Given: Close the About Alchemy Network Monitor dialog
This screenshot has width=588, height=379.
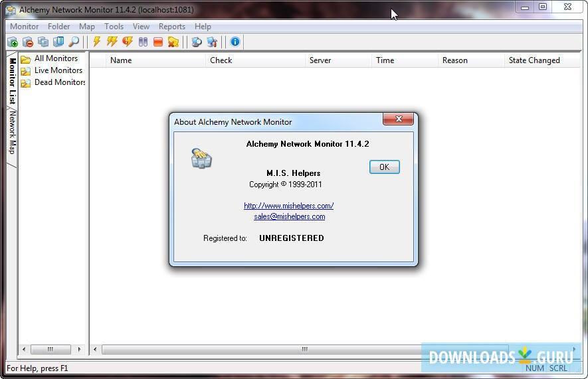Looking at the screenshot, I should [x=398, y=119].
